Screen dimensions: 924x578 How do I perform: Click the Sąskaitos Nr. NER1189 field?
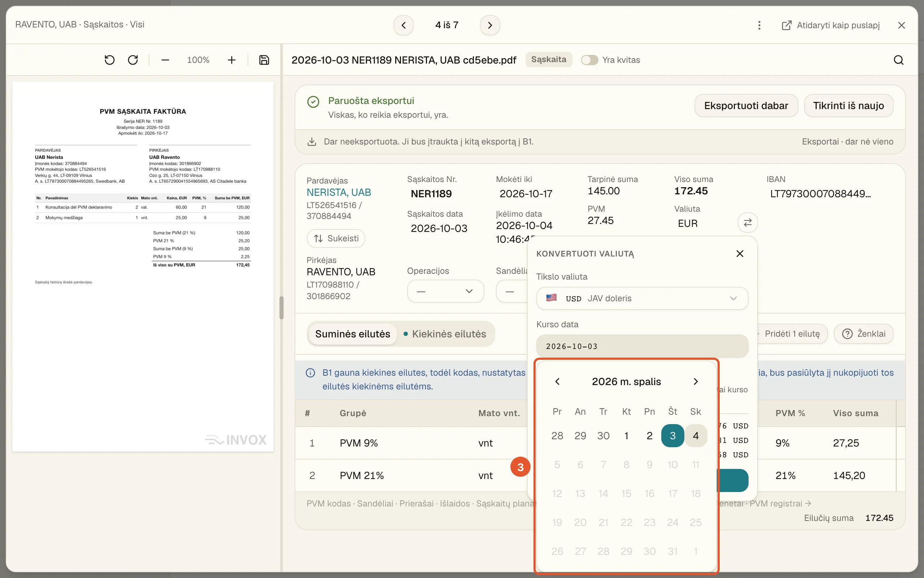pyautogui.click(x=431, y=194)
